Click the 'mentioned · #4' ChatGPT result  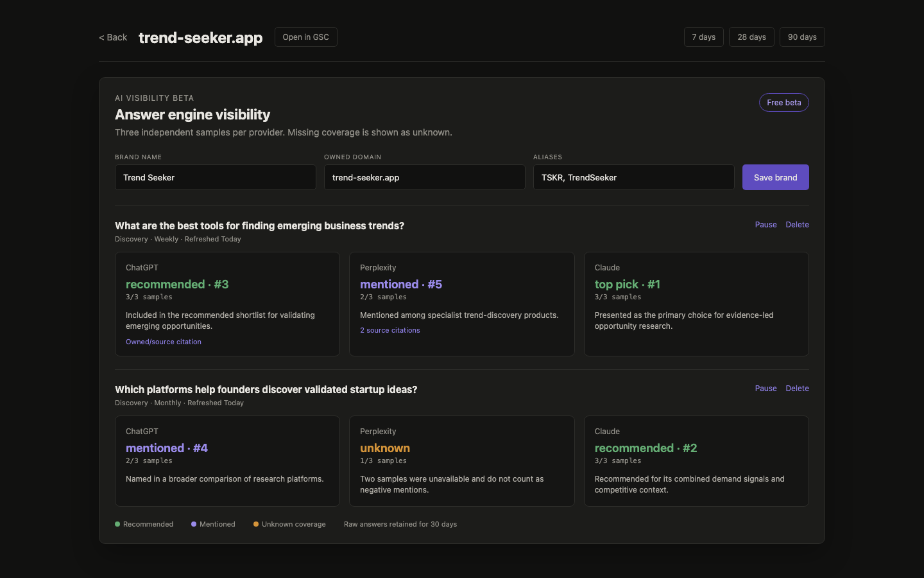(x=167, y=448)
